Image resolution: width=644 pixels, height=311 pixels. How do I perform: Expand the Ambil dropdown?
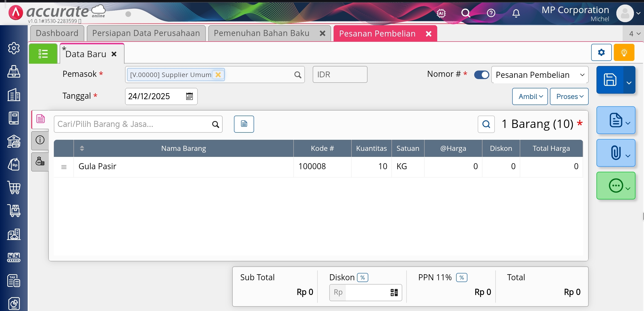[530, 96]
